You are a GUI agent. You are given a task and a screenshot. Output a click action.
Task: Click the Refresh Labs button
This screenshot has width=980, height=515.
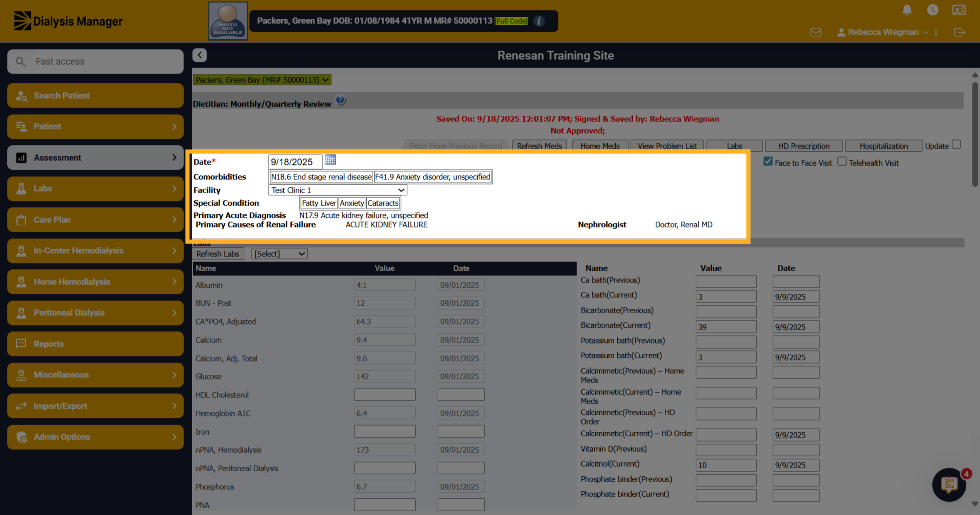point(218,254)
